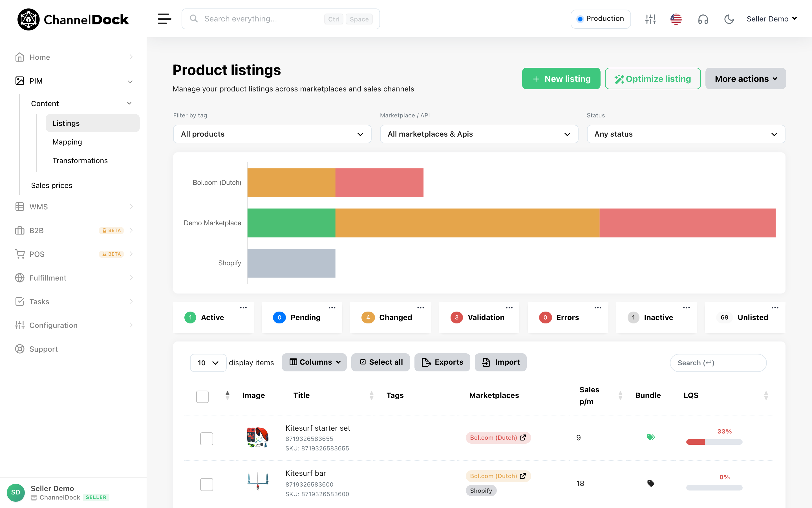Open external link on Kitesurf bar Bol.com badge
The height and width of the screenshot is (508, 812).
click(523, 476)
